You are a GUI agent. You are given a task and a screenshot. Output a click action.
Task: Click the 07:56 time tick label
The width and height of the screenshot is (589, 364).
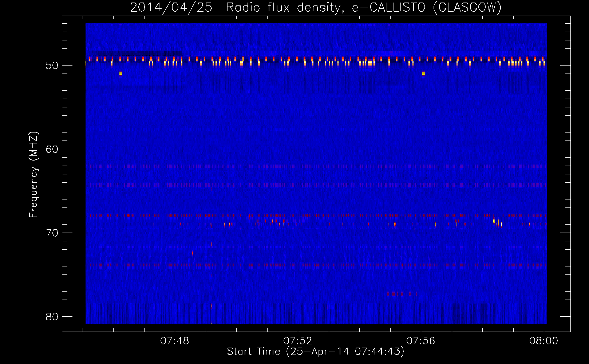(x=421, y=341)
